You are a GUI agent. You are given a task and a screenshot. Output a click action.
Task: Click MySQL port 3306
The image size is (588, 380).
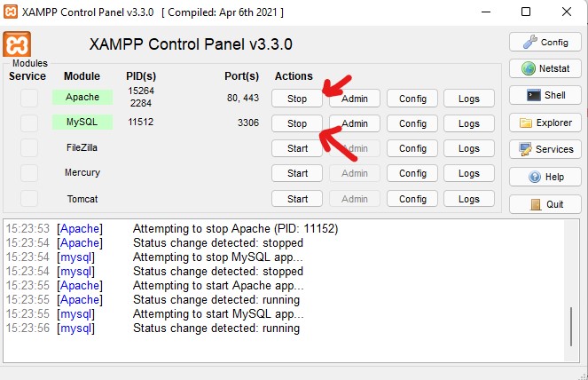[x=247, y=123]
